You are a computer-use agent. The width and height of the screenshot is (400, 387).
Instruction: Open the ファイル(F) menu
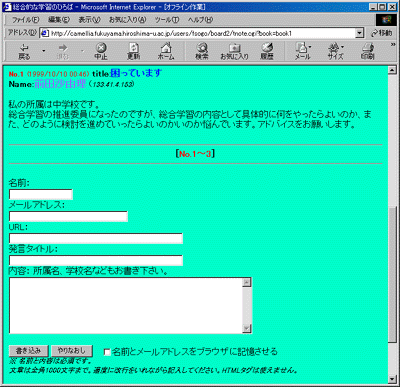coord(26,20)
